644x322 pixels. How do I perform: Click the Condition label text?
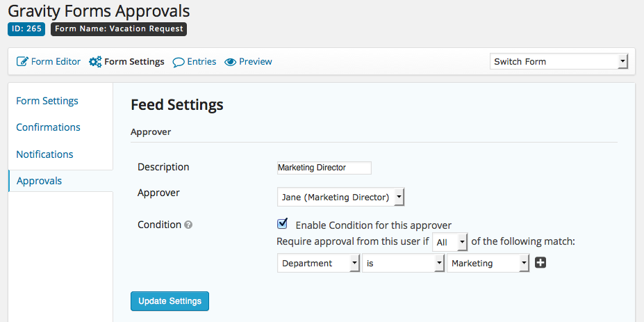[159, 225]
